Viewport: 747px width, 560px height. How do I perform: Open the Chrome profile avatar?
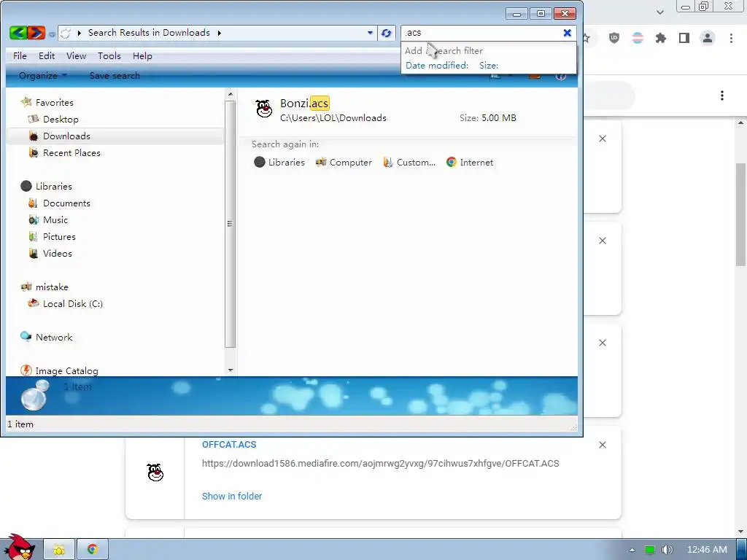pos(708,38)
